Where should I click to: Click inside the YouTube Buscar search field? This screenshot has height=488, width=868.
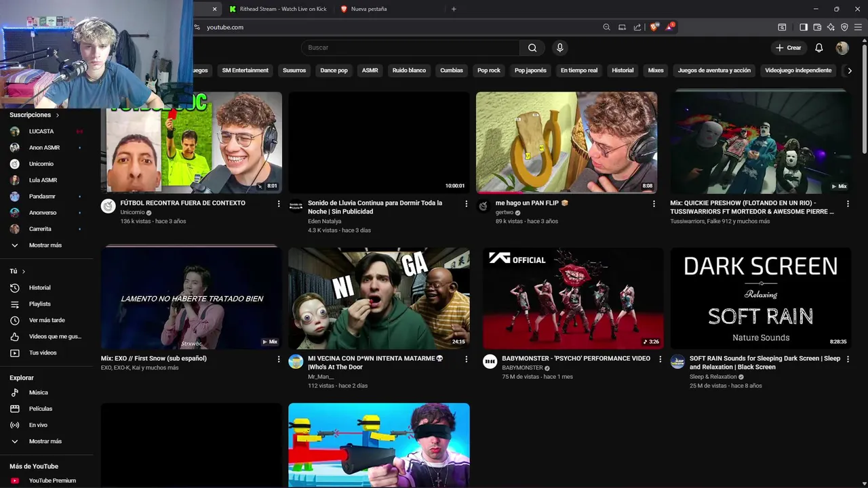(410, 47)
